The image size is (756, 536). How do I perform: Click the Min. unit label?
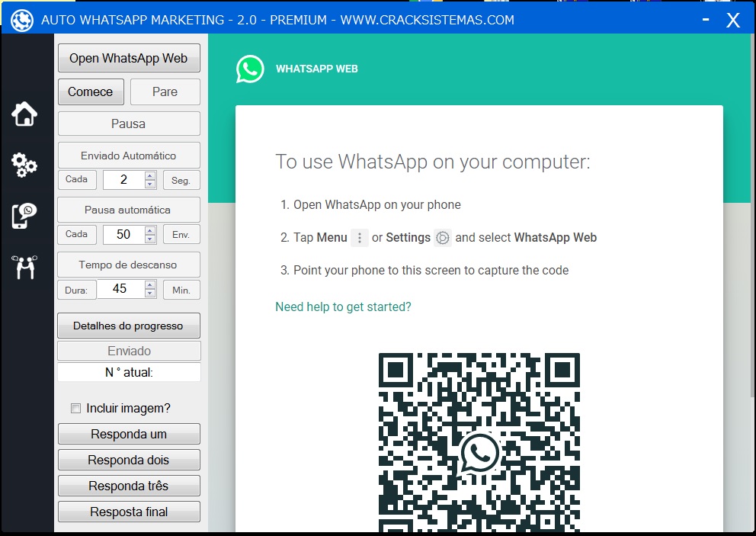[181, 290]
